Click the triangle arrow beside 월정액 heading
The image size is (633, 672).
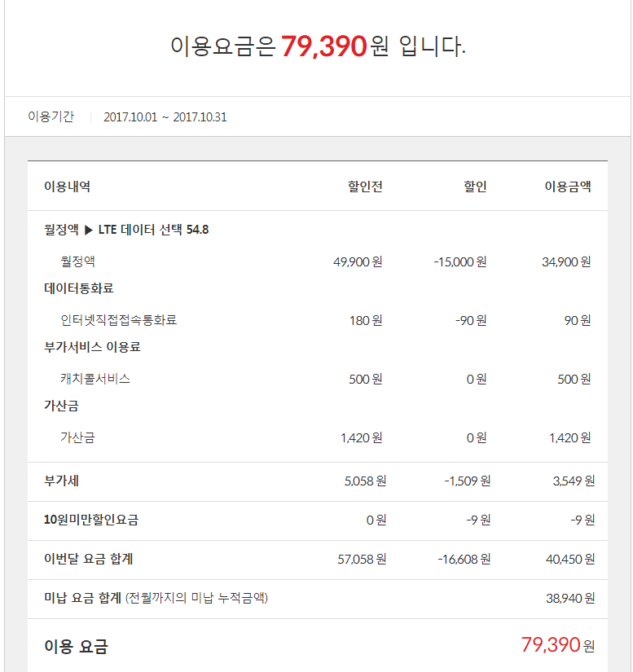tap(88, 230)
